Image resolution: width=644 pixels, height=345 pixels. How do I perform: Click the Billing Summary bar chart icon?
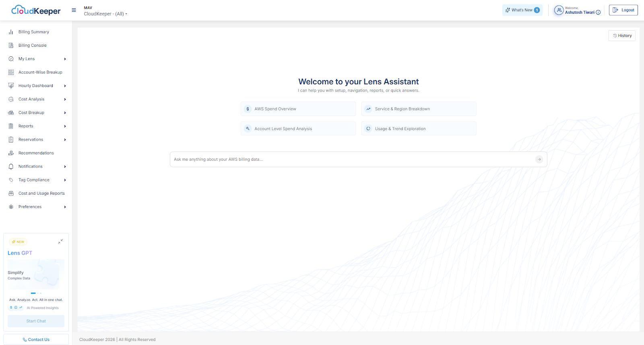coord(11,32)
